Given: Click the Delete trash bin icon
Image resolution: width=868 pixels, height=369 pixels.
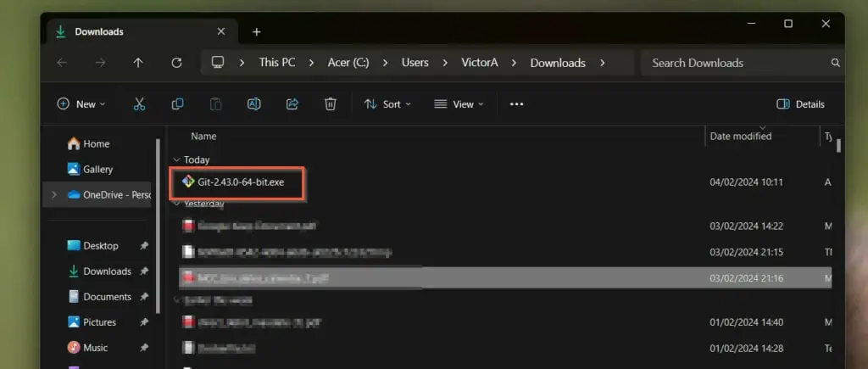Looking at the screenshot, I should (331, 104).
